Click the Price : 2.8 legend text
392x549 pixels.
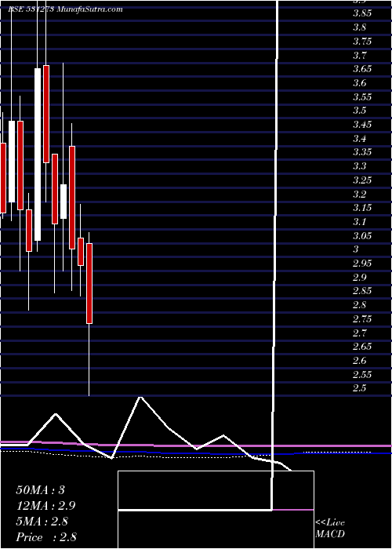tap(46, 537)
